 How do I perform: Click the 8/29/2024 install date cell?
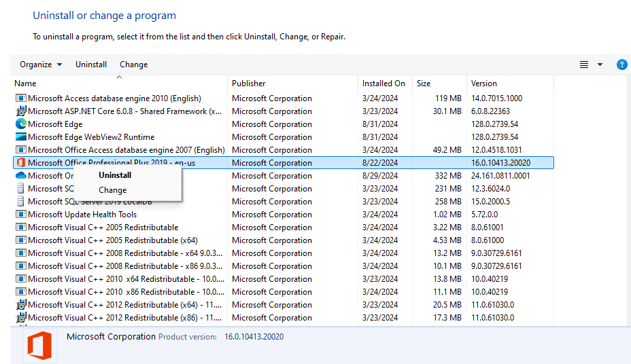380,175
